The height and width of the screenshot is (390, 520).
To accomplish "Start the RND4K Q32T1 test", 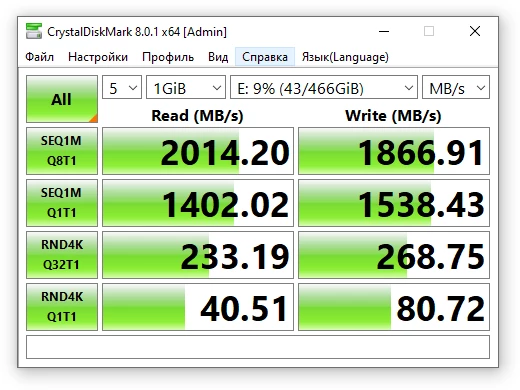I will (62, 255).
